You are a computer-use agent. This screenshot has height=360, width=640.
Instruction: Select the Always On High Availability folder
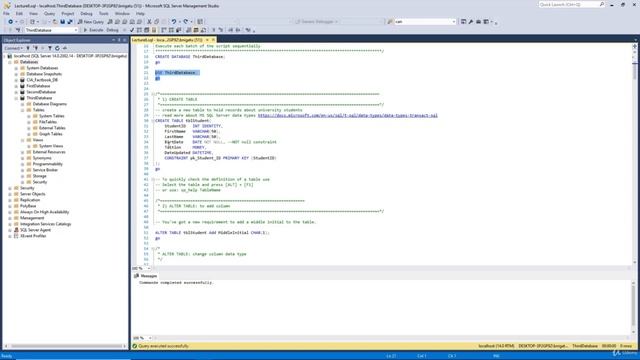click(x=44, y=212)
